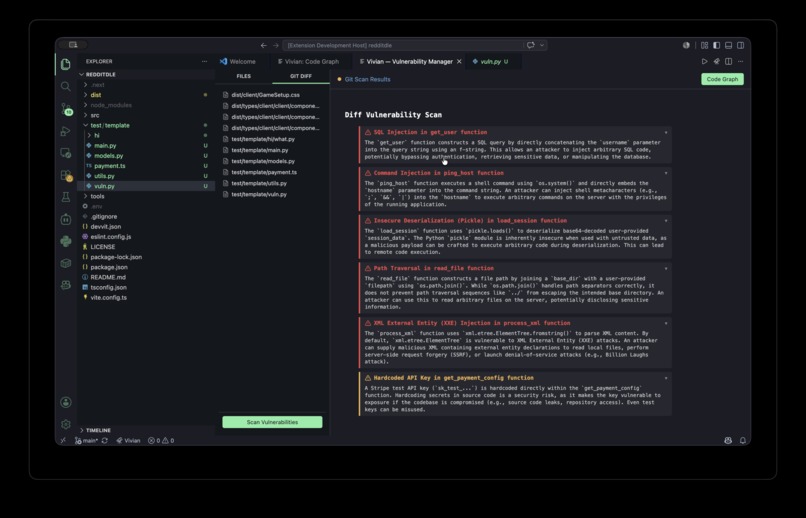The height and width of the screenshot is (518, 806).
Task: Open the Extensions view icon
Action: click(66, 176)
